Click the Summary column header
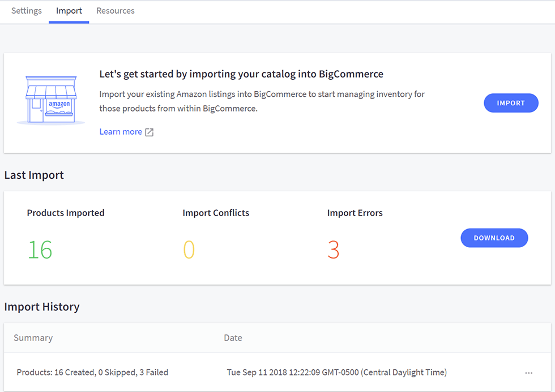 33,338
